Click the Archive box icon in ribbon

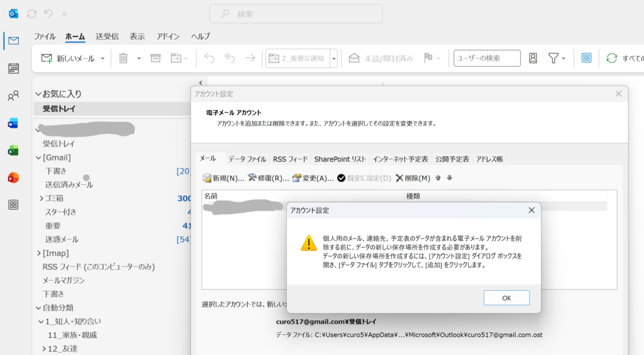(155, 59)
